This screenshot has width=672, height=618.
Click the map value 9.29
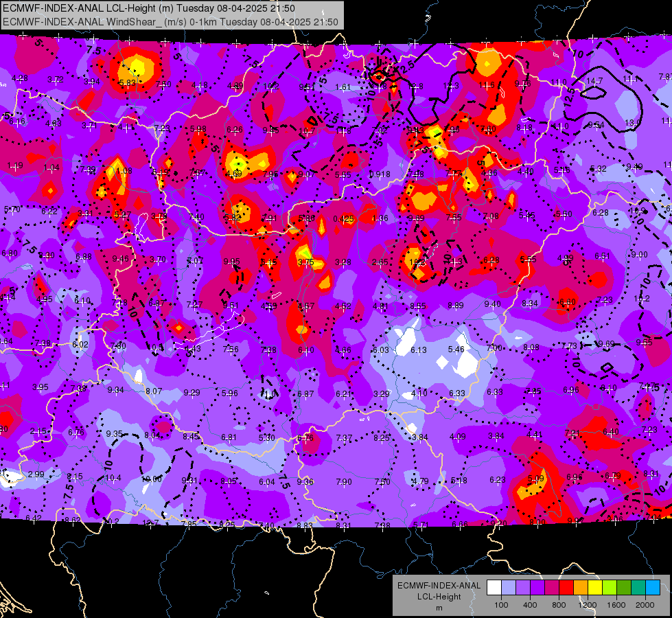[x=192, y=392]
